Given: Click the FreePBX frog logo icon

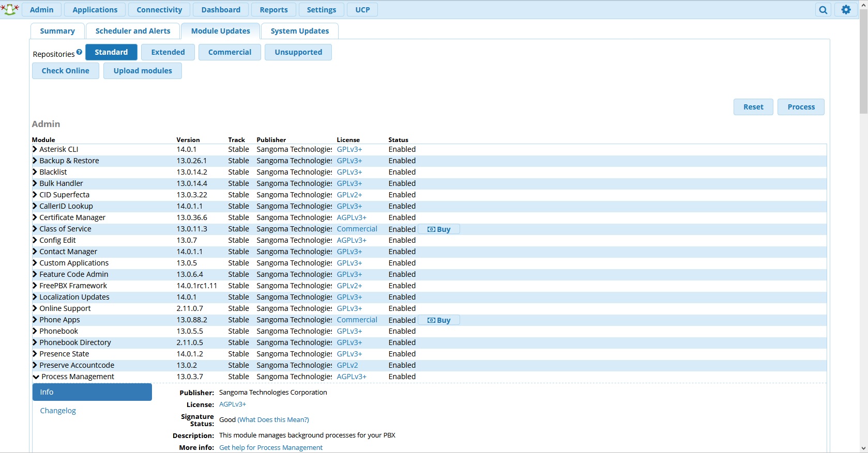Looking at the screenshot, I should 10,9.
